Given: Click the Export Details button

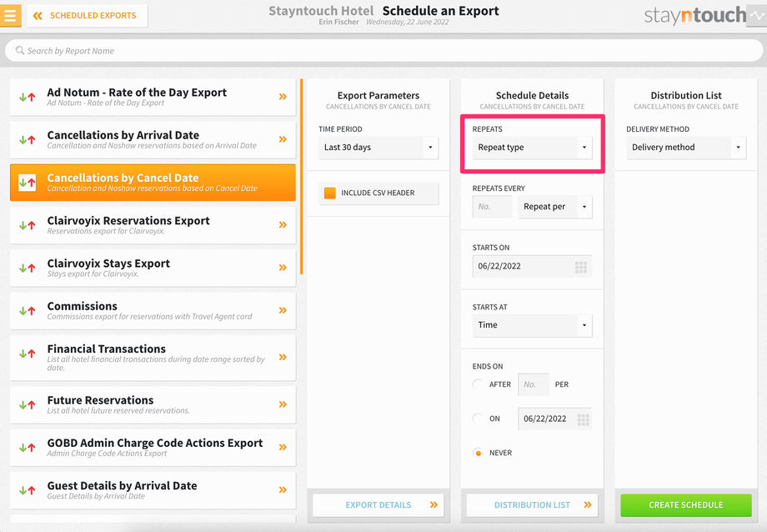Looking at the screenshot, I should pos(378,505).
